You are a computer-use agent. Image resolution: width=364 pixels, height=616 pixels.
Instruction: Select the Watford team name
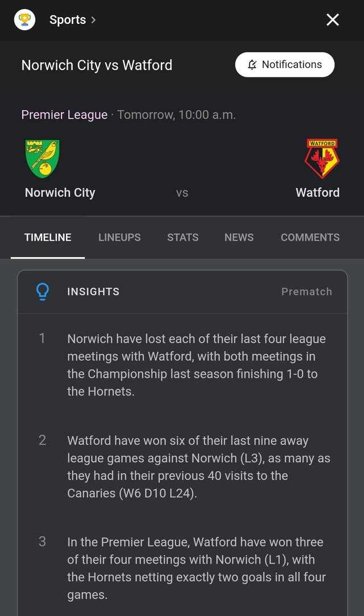(x=318, y=192)
